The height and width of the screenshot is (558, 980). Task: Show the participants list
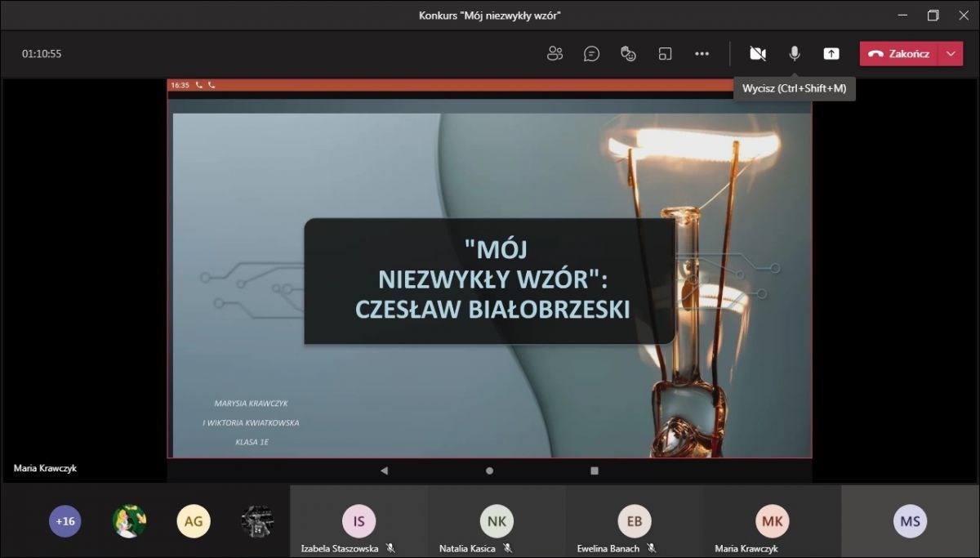555,54
